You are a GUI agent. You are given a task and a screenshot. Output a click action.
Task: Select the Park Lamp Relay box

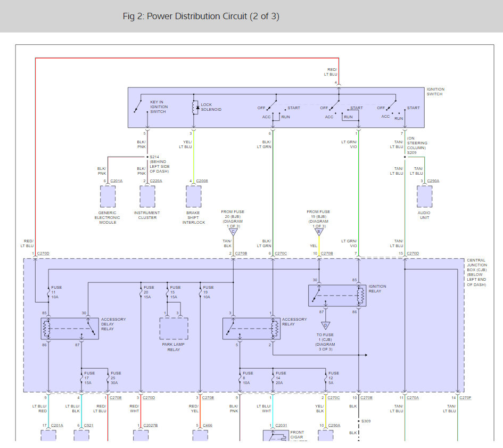pos(174,329)
